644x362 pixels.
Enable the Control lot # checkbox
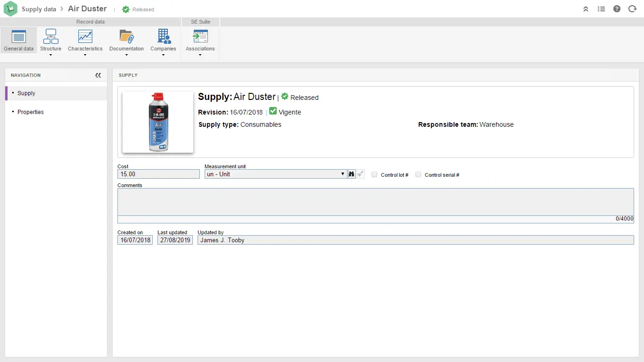point(374,175)
